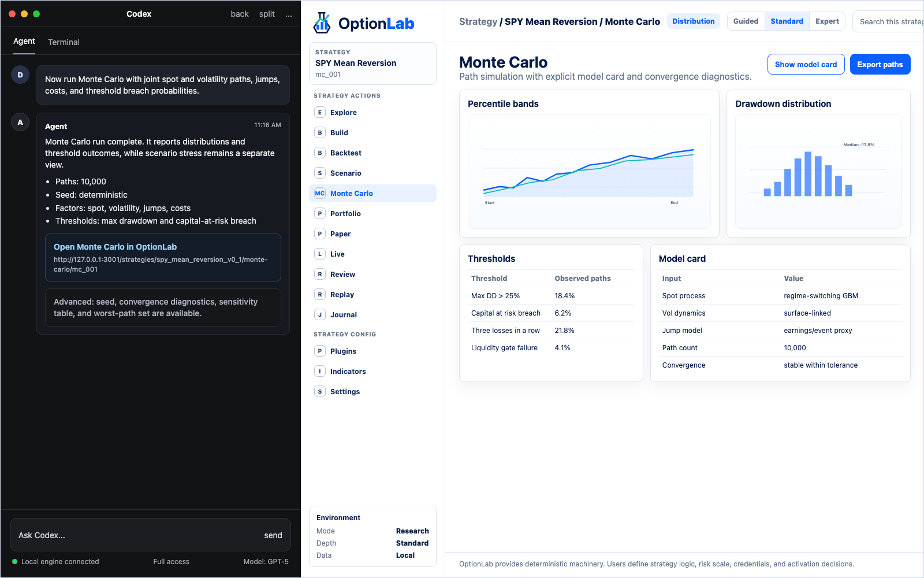
Task: Click the Backtest B badge icon
Action: pyautogui.click(x=320, y=153)
